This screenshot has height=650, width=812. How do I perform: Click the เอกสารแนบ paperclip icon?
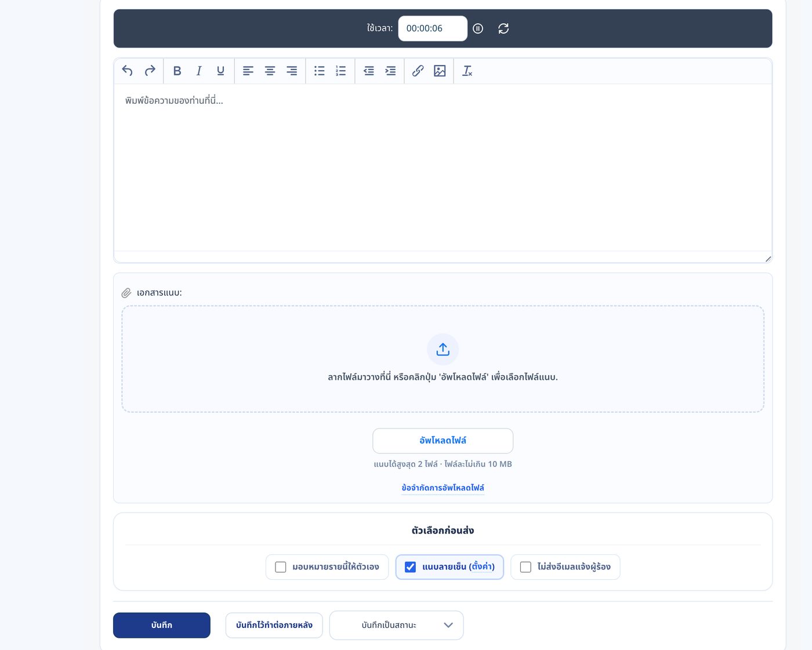click(126, 293)
